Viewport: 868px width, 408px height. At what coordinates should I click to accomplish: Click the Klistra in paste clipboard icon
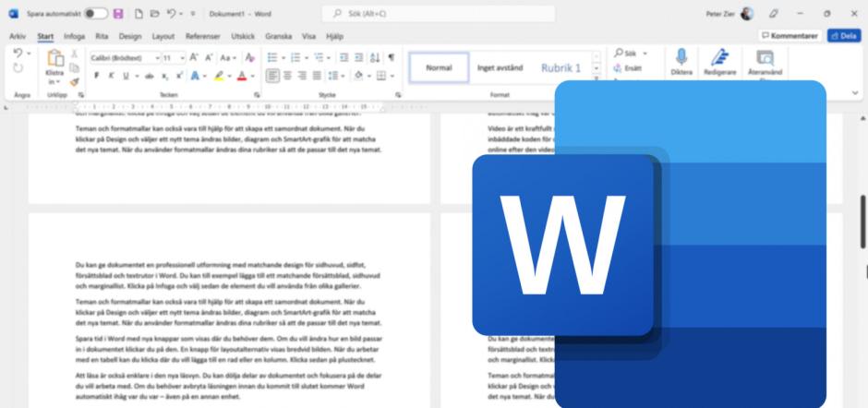(x=55, y=58)
